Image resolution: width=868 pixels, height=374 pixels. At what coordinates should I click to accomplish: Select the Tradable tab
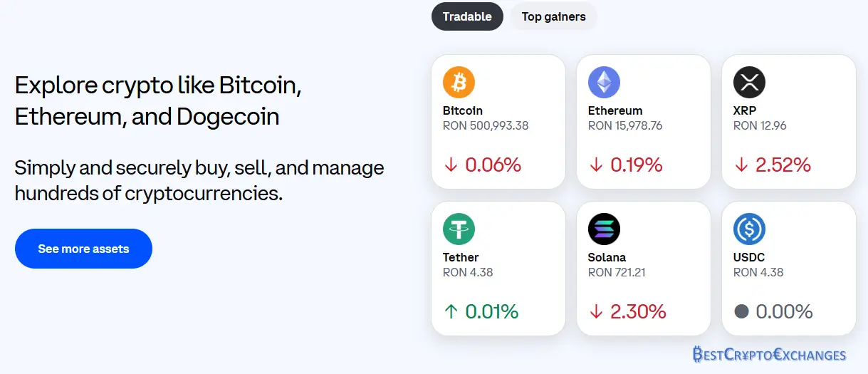pos(467,16)
